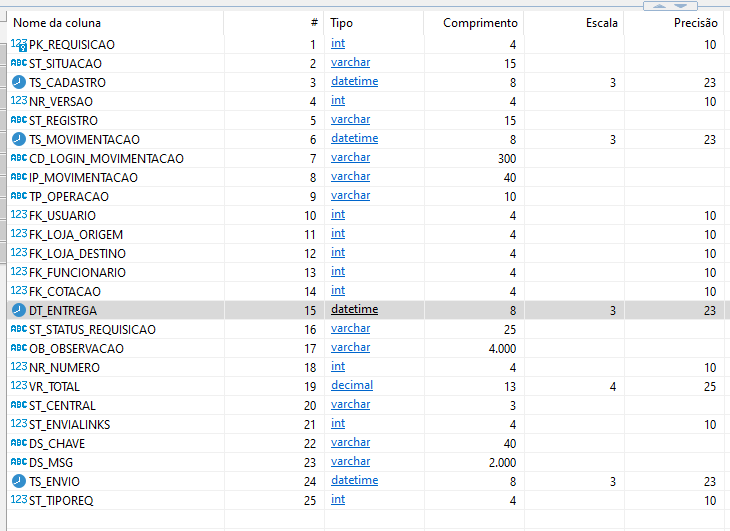Open the int type link of PK_REQUISICAO

click(338, 44)
